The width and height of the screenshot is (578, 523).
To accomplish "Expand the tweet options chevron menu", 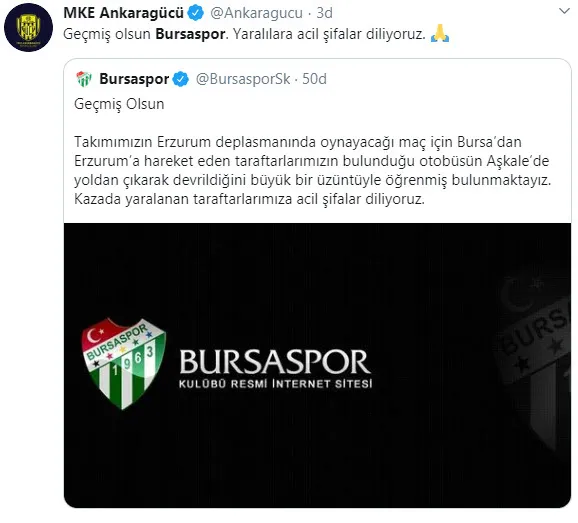I will click(x=564, y=11).
